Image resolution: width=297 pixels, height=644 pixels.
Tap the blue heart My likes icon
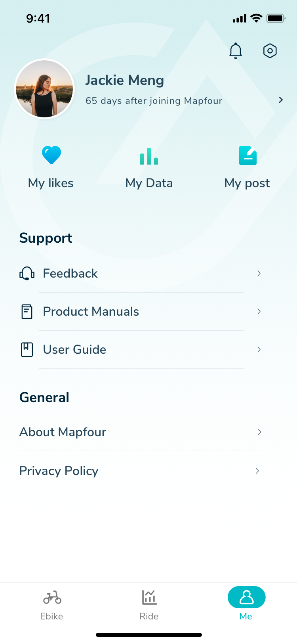[x=51, y=155]
